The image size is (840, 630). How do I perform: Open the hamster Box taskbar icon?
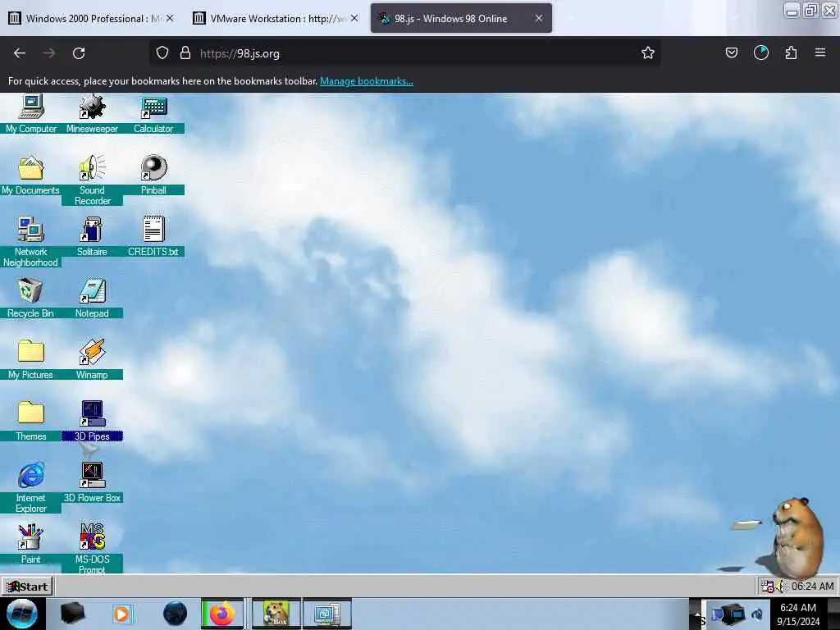(276, 614)
